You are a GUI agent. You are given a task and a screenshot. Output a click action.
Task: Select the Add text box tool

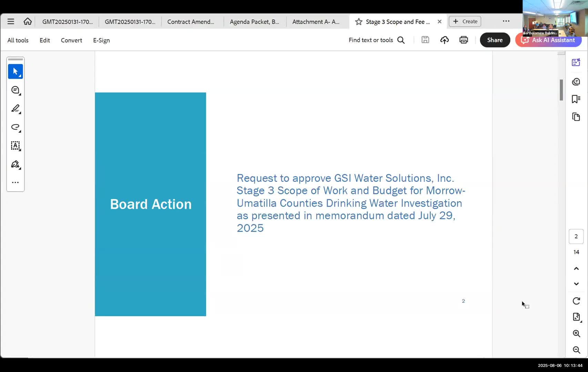(16, 146)
